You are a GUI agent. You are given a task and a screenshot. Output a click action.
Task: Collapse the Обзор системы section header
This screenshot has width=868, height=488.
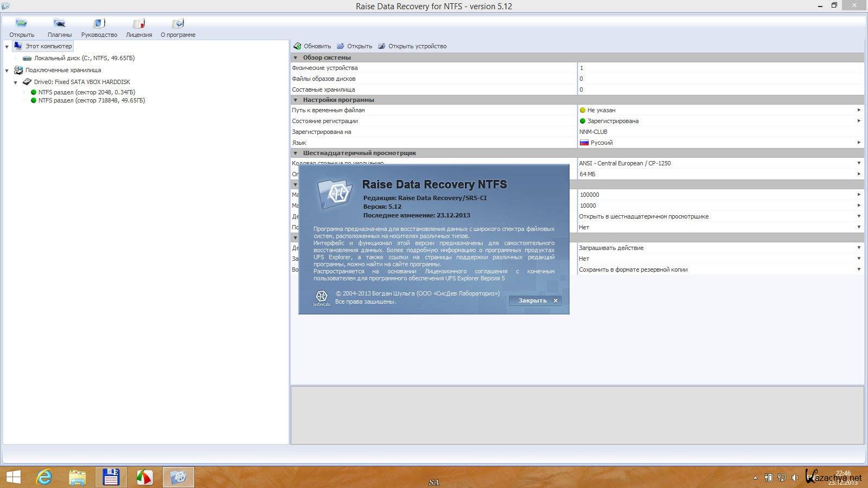click(296, 57)
